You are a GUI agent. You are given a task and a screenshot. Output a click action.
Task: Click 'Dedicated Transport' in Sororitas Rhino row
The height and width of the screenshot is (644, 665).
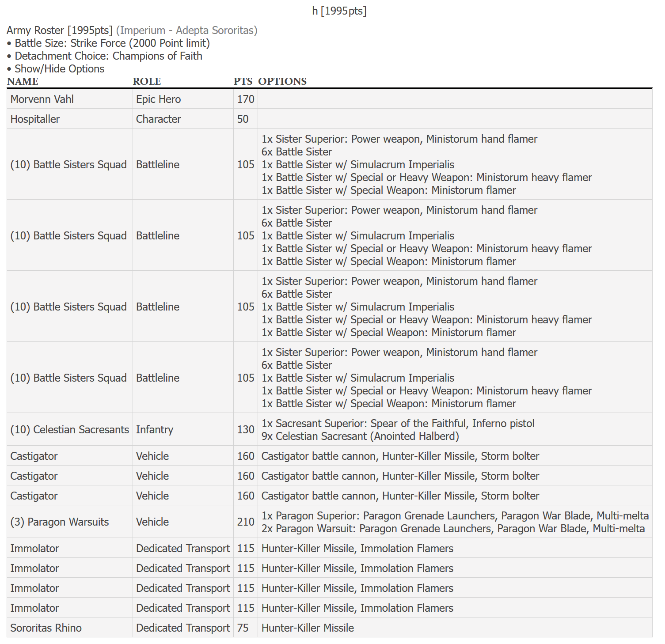[x=183, y=628]
